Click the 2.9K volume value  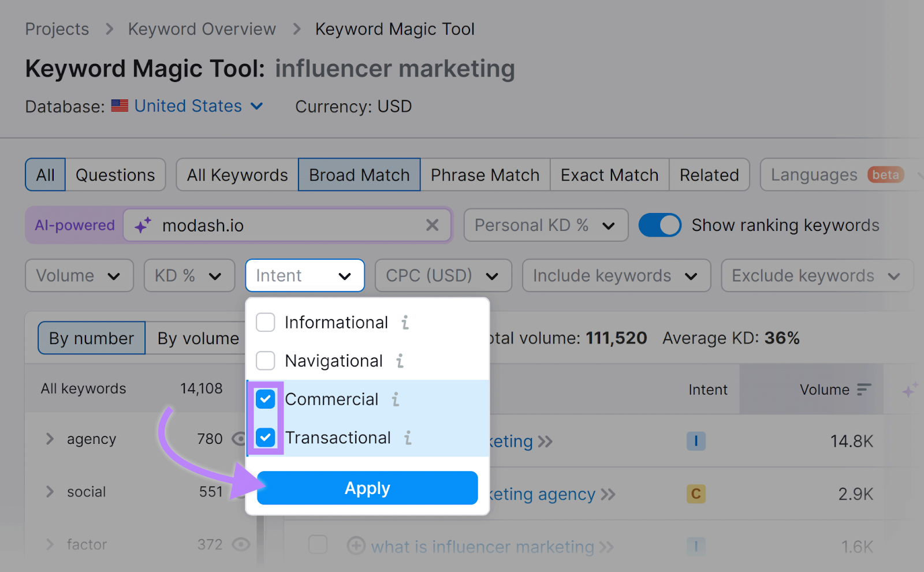click(856, 494)
